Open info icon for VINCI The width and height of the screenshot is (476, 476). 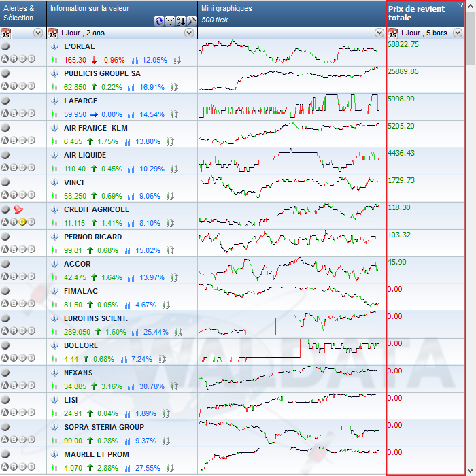click(54, 182)
